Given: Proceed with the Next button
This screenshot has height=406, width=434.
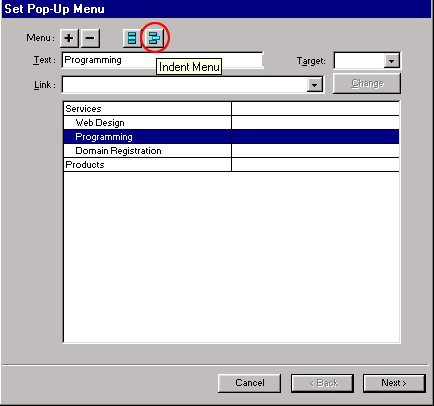Looking at the screenshot, I should click(x=394, y=383).
